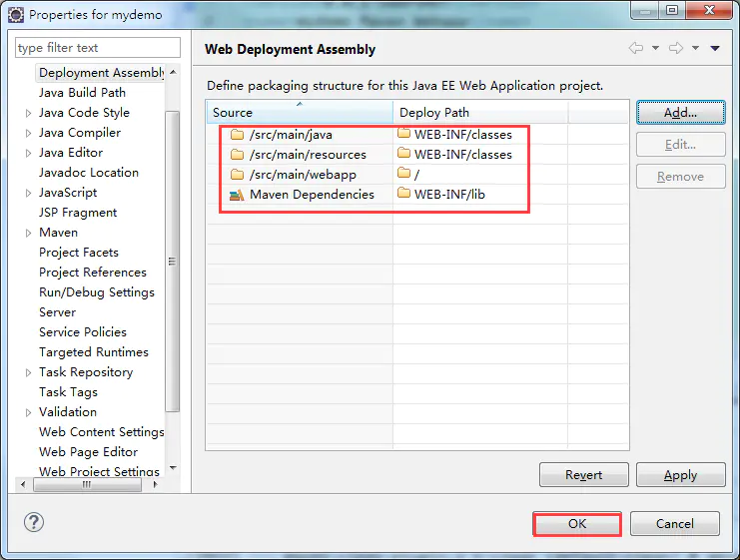Open Project References settings

pos(93,273)
